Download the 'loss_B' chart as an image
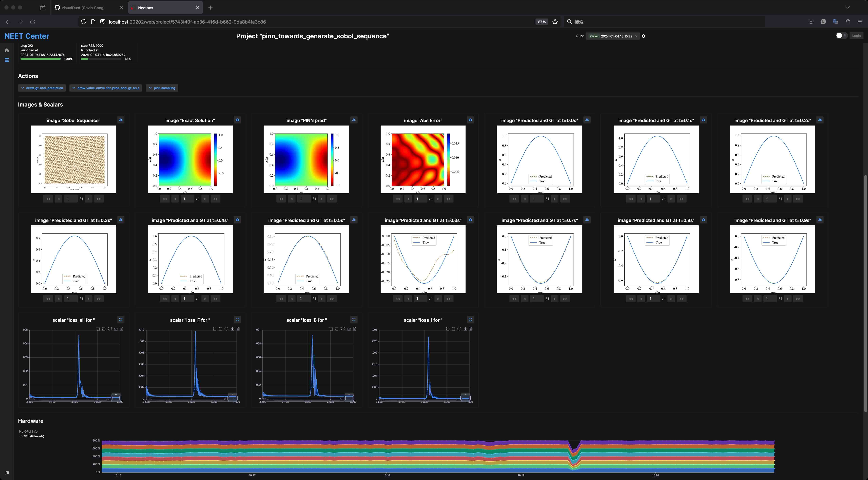Screen dimensions: 868x480 (349, 329)
